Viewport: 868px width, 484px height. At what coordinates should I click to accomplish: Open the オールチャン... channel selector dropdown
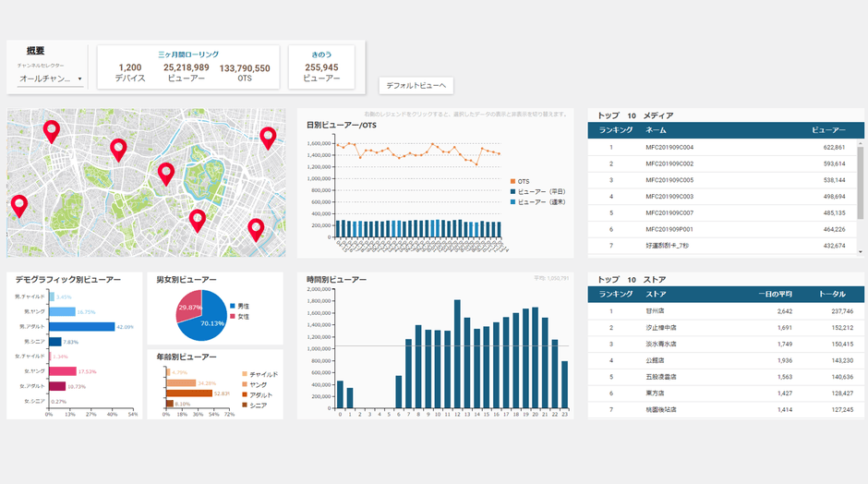[51, 79]
